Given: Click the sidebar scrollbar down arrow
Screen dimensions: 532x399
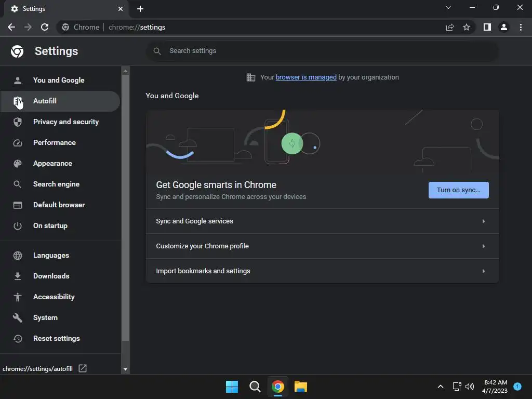Looking at the screenshot, I should point(125,369).
